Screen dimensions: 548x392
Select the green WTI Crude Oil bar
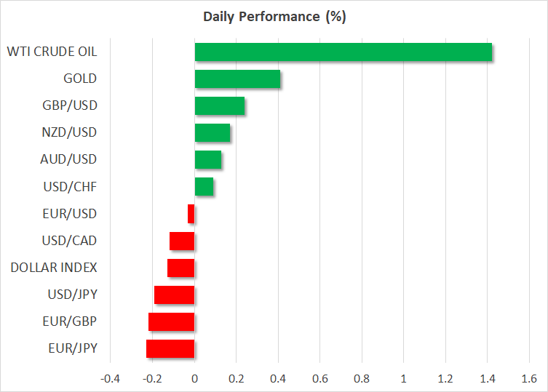[x=343, y=52]
